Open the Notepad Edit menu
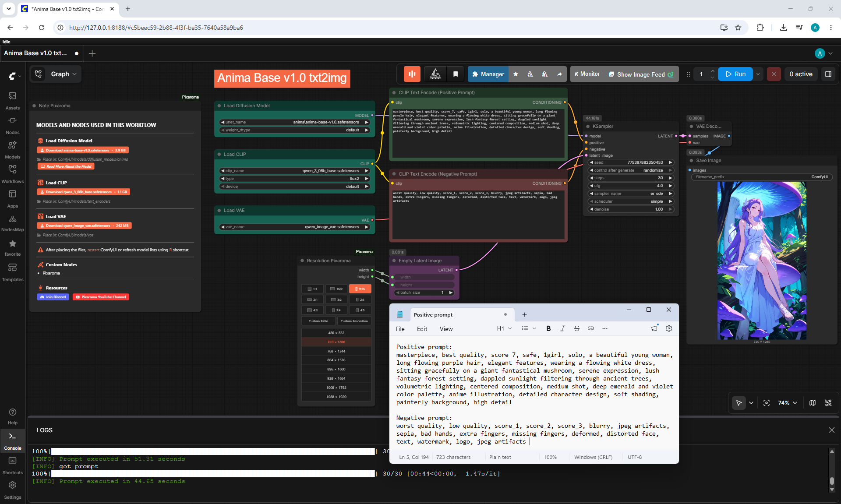 [x=422, y=329]
